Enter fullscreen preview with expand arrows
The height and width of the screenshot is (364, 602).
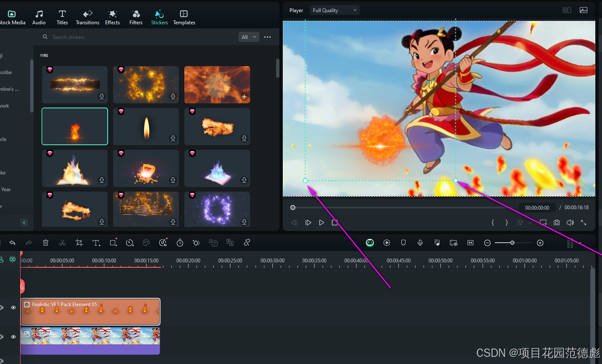pos(584,223)
